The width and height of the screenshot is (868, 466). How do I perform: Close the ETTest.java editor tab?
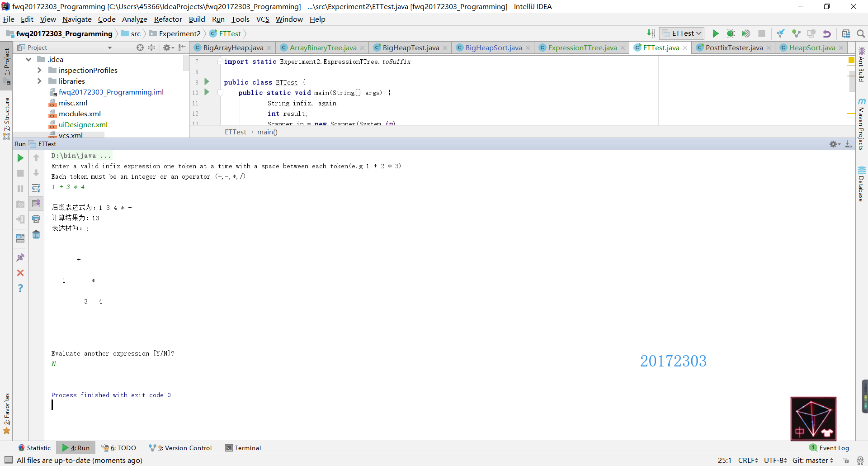685,48
